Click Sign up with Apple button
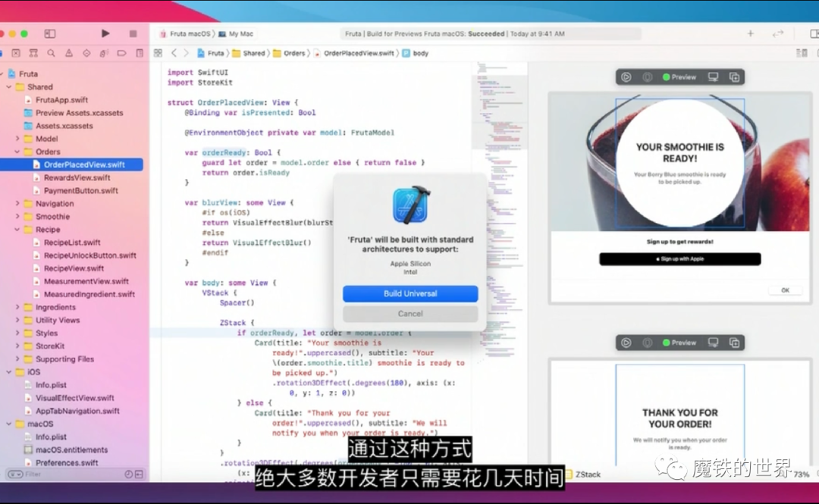Screen dimensions: 819x504 click(x=679, y=259)
